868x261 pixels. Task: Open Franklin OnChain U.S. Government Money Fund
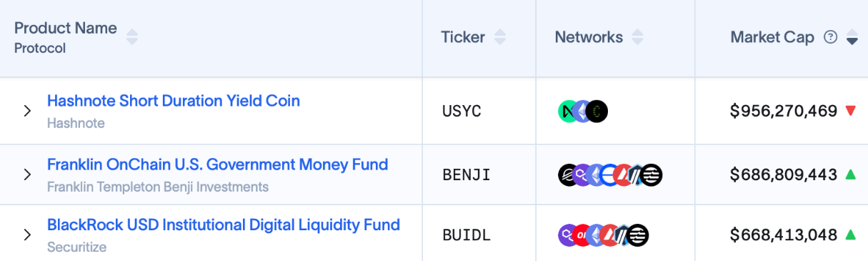click(x=218, y=164)
